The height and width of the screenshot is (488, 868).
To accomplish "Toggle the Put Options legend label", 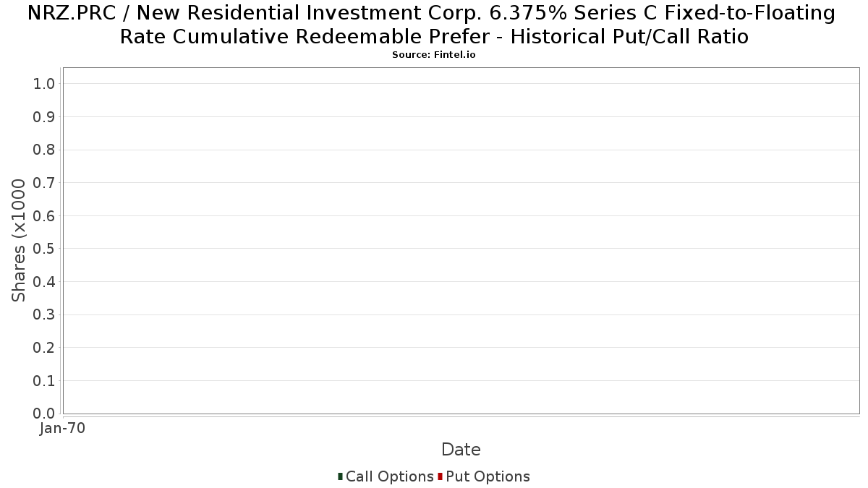I will pos(488,476).
